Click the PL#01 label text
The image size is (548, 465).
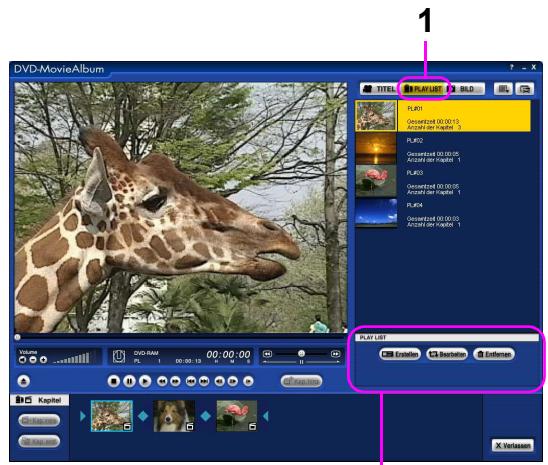coord(414,109)
